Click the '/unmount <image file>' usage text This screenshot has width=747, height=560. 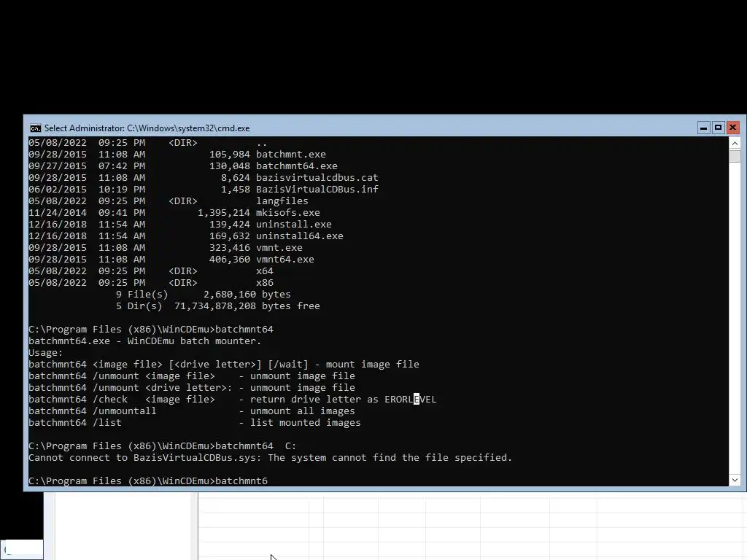[x=154, y=376]
